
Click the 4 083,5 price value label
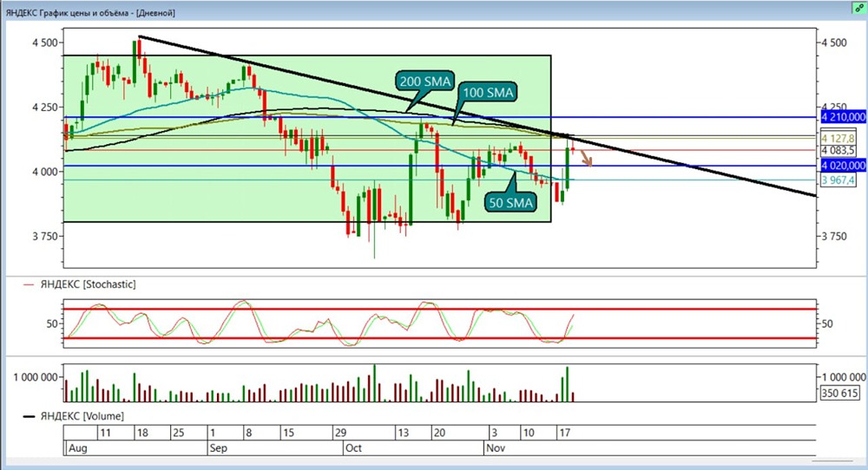(x=838, y=150)
